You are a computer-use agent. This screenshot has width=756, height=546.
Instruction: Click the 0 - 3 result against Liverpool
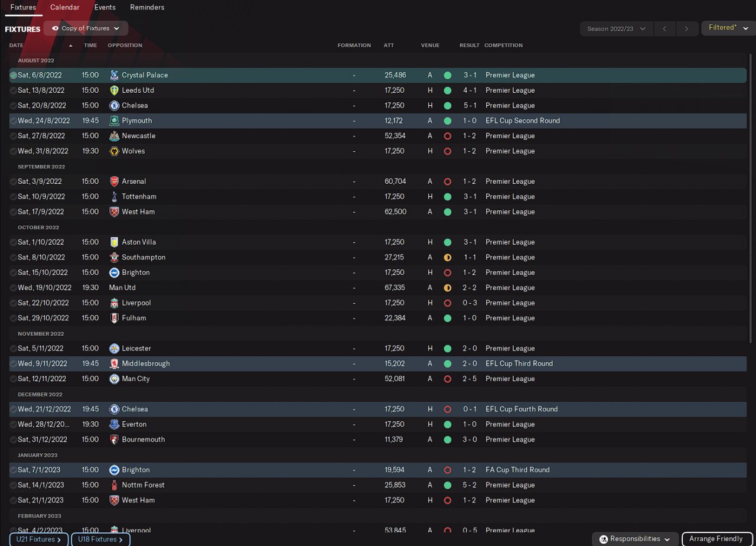470,303
